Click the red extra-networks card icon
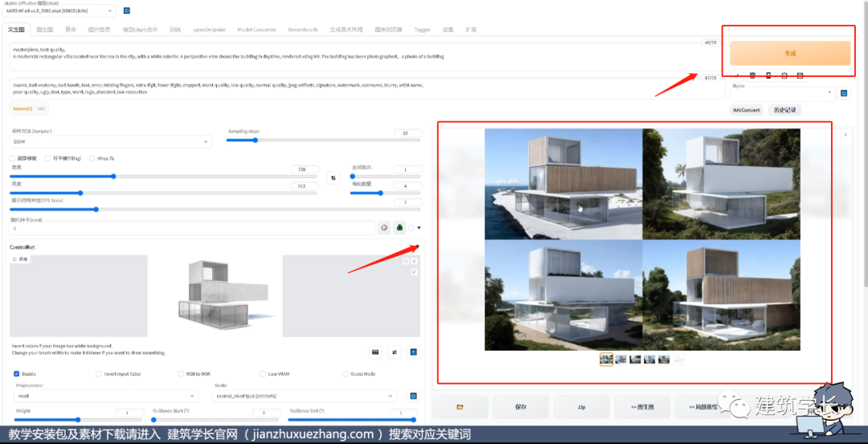 [x=768, y=75]
